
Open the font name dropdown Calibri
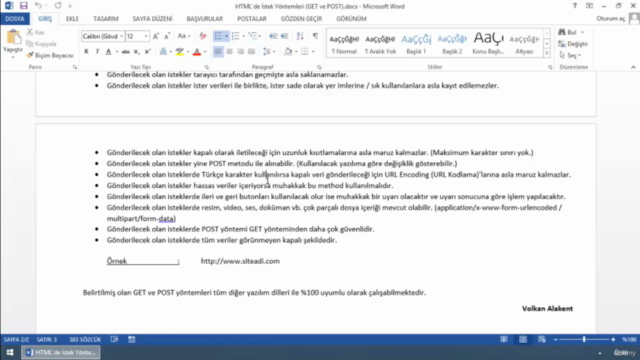tap(121, 36)
